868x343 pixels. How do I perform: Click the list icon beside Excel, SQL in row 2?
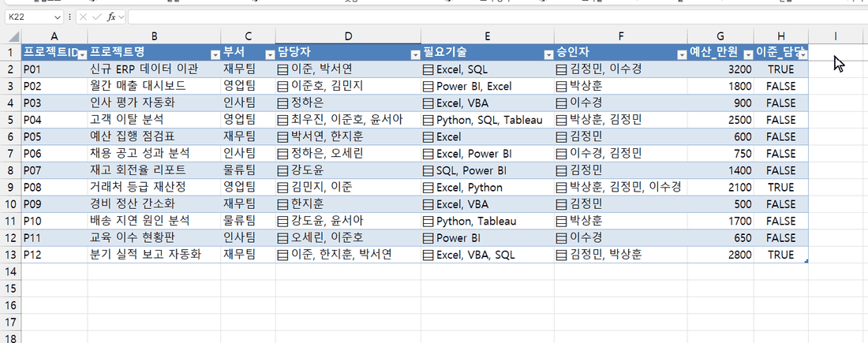[x=428, y=69]
